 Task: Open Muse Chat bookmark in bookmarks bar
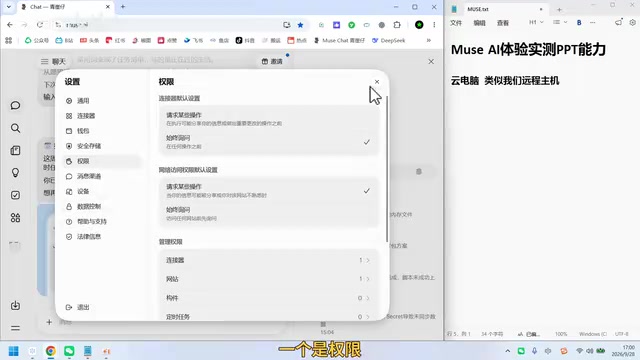[x=339, y=40]
